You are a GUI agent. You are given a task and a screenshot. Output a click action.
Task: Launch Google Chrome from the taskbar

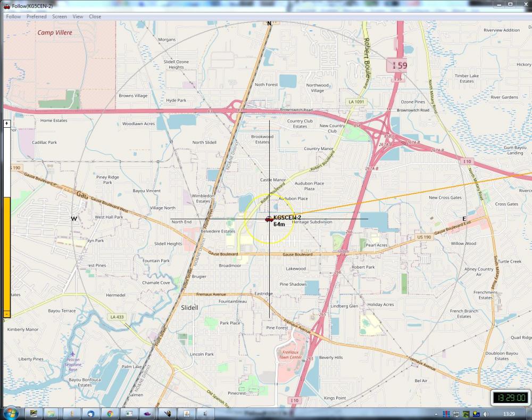[110, 414]
